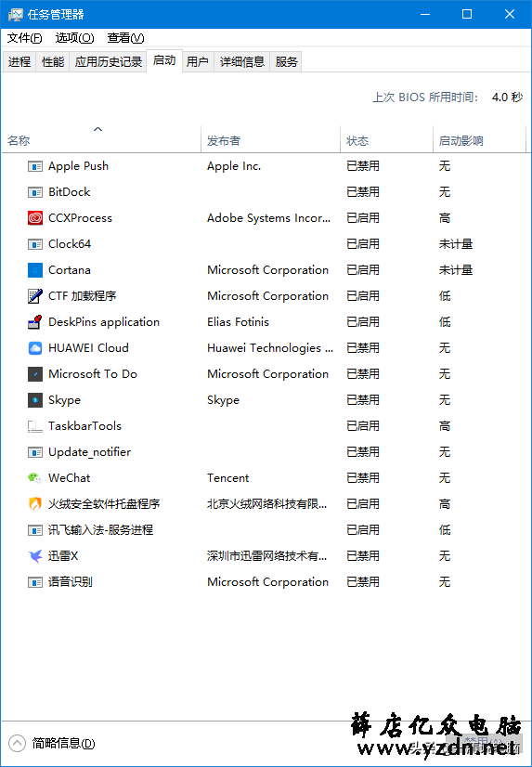Click the 高 impact of TaskbarTools
Viewport: 532px width, 767px height.
445,426
